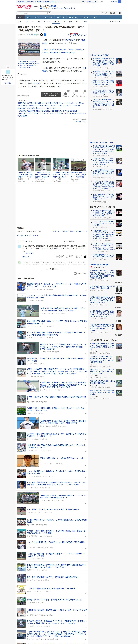Share the article on Facebook
The image size is (138, 644).
[45, 35]
